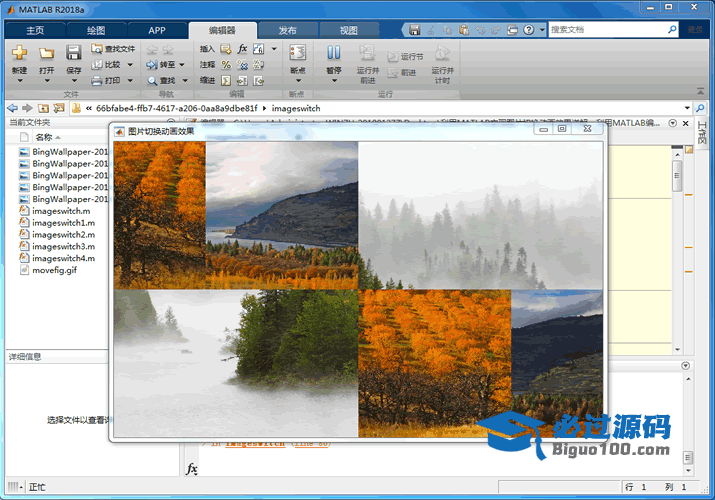
Task: Insert function using the fx icon
Action: [x=242, y=48]
